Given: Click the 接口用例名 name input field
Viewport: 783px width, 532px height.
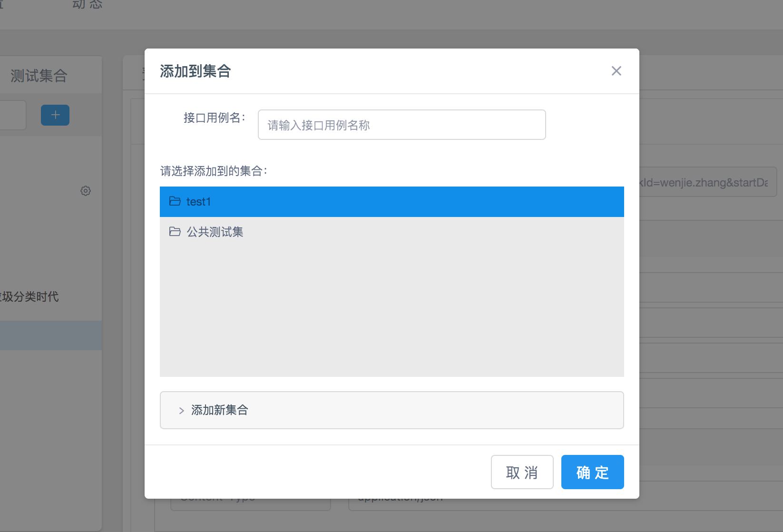Looking at the screenshot, I should (401, 125).
